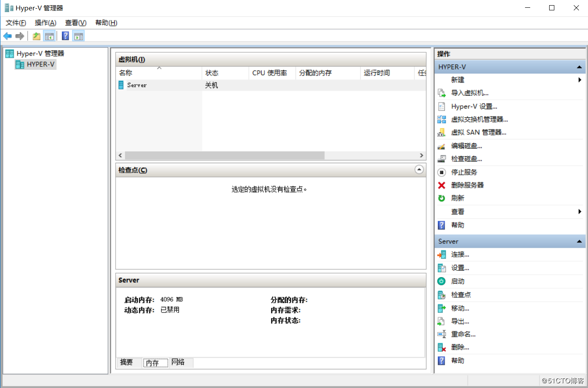Toggle the action pane visibility in the toolbar
Screen dimensions: 588x388
click(79, 36)
